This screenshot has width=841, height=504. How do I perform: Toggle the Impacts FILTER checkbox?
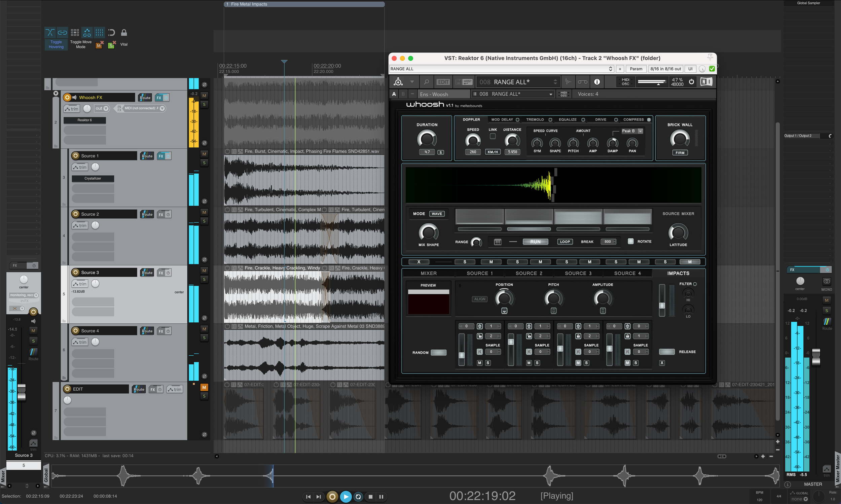point(695,284)
